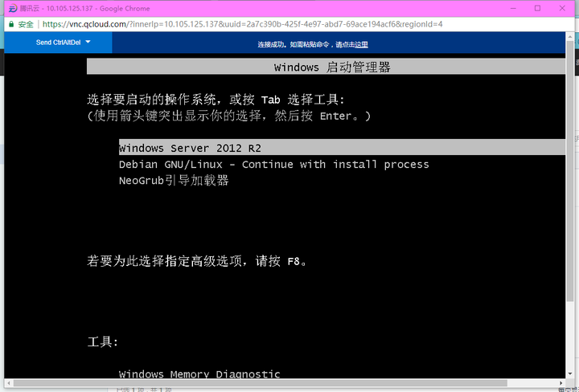Click the horizontal scrollbar right arrow
Screen dimensions: 579x392
click(561, 382)
